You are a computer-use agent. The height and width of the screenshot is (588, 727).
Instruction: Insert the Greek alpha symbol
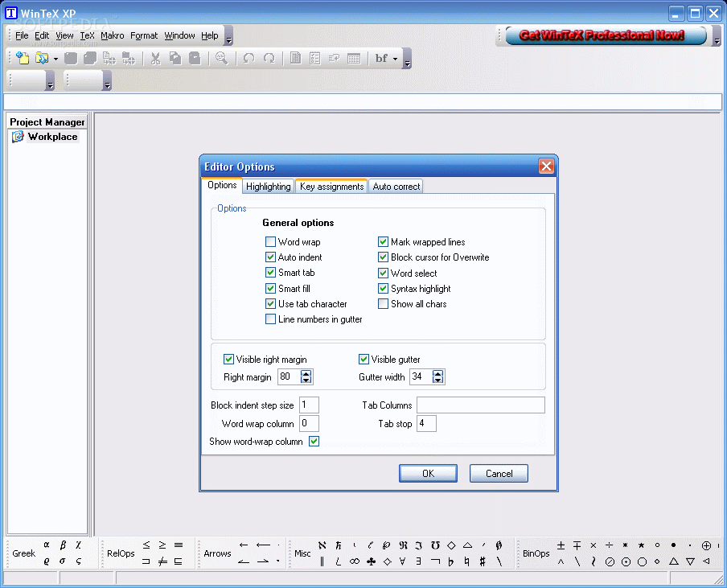(47, 545)
